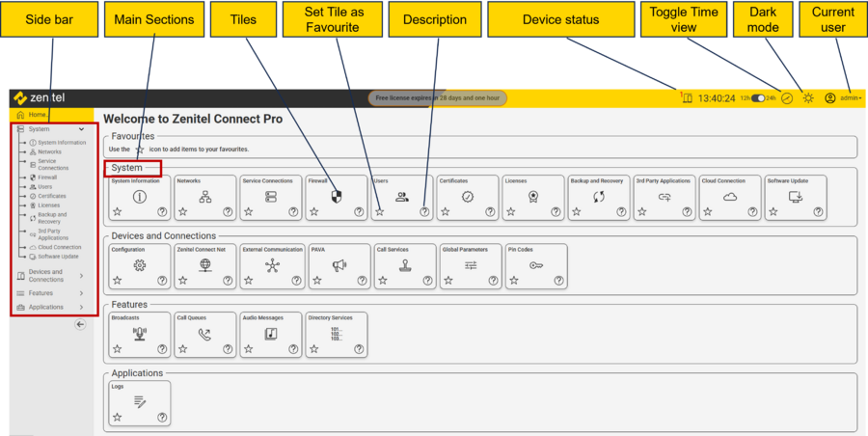
Task: Star the Pin Codes tile as favourite
Action: (514, 281)
